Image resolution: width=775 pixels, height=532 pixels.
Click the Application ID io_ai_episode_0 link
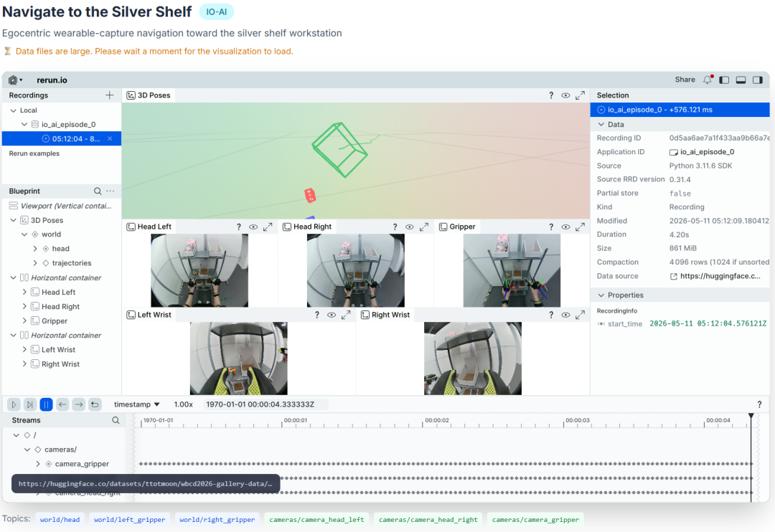pyautogui.click(x=702, y=152)
